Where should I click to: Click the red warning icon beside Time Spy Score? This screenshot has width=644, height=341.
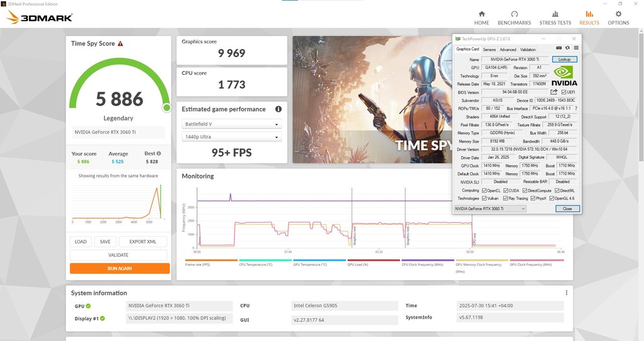pyautogui.click(x=120, y=43)
